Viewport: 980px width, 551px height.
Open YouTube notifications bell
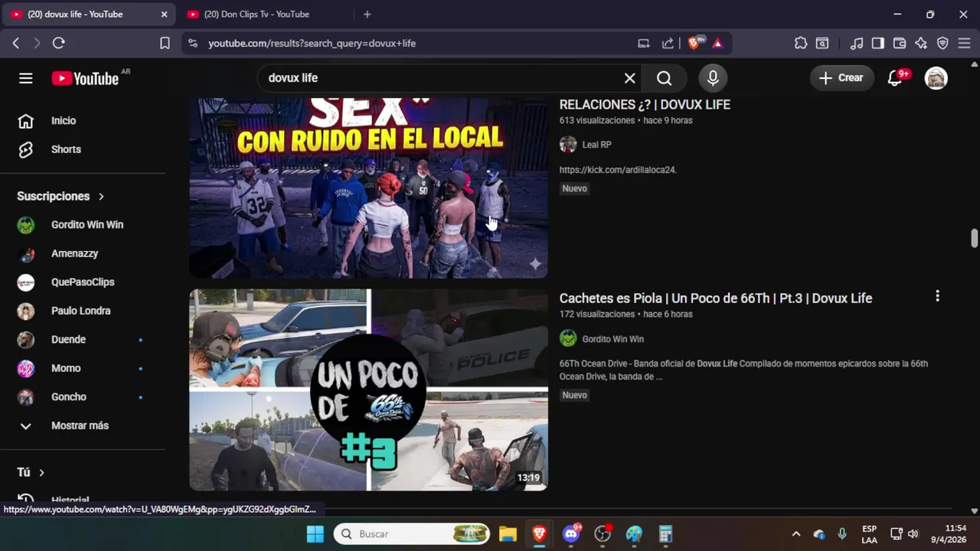[895, 78]
